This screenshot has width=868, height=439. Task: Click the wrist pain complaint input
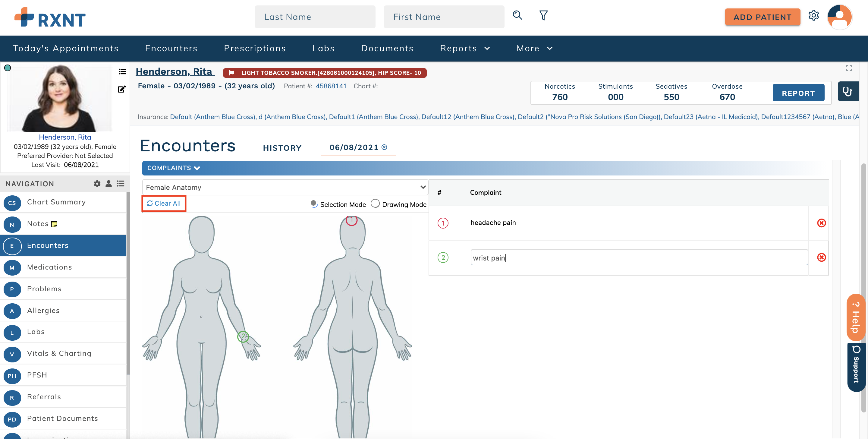tap(639, 257)
